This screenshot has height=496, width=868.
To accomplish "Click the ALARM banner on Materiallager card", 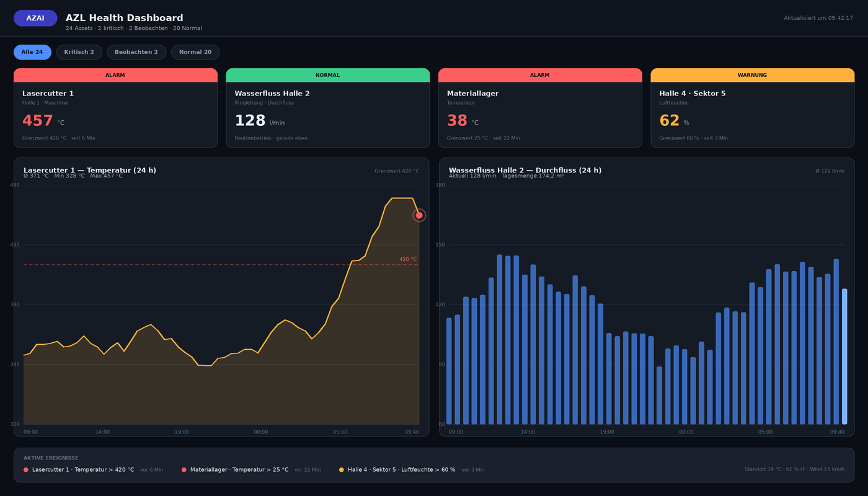I will coord(540,75).
